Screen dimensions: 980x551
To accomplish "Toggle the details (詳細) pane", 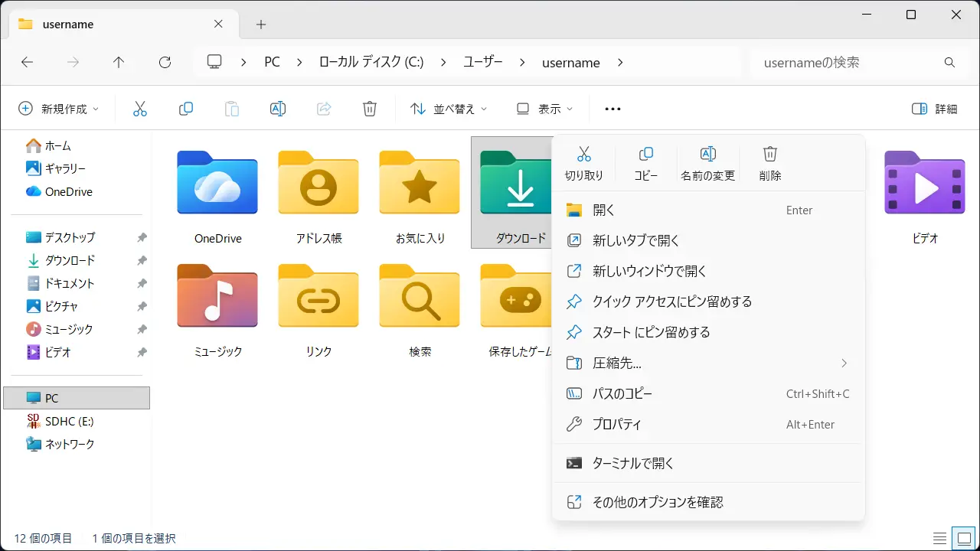I will pos(935,109).
